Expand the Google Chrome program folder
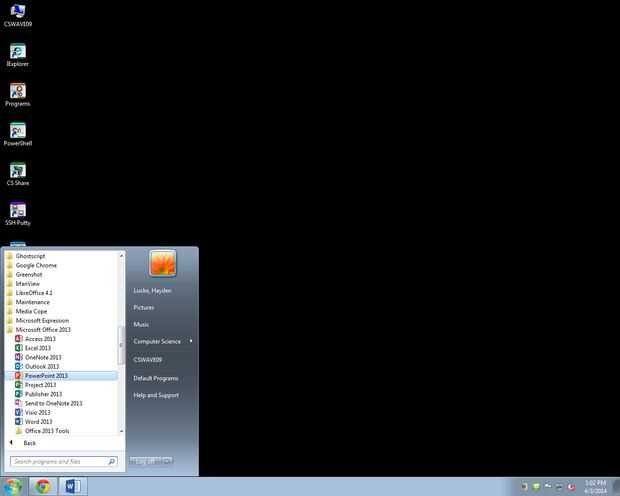 [x=32, y=265]
